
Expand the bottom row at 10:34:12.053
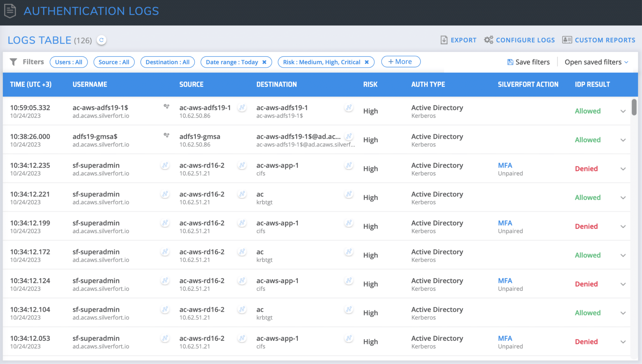[x=623, y=342]
